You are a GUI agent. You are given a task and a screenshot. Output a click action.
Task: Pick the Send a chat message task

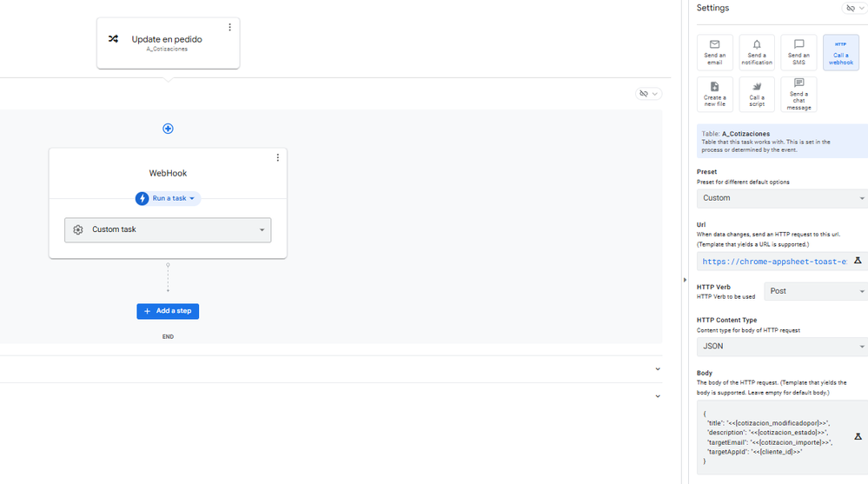[798, 95]
